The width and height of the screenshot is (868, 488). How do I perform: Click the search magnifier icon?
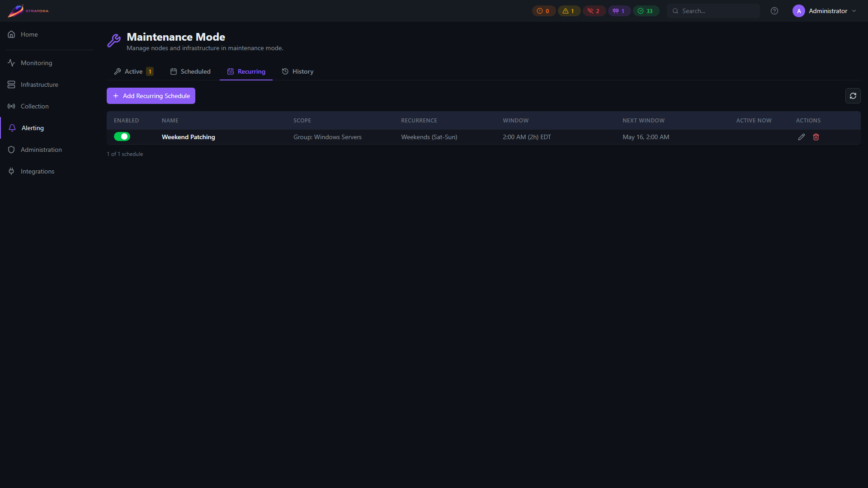(x=675, y=11)
